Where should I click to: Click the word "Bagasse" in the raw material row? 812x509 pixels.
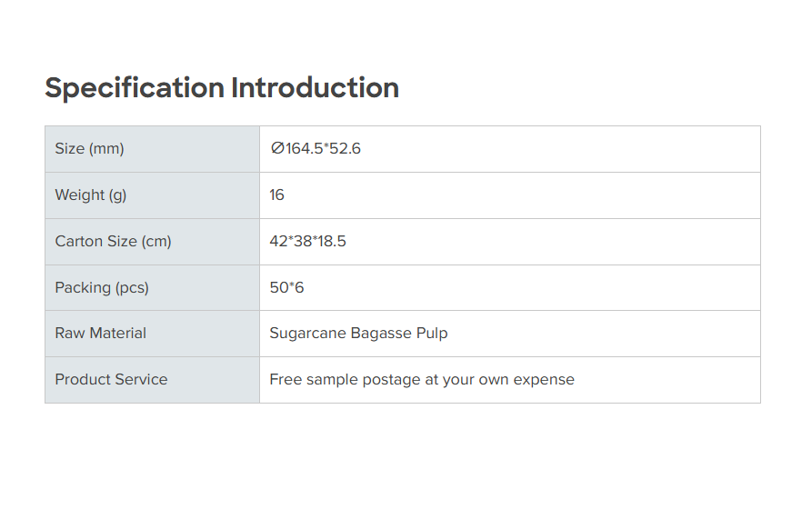point(381,334)
